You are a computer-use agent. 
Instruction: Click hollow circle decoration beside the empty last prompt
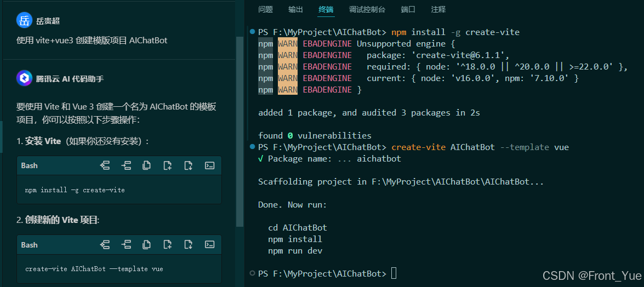pos(252,273)
